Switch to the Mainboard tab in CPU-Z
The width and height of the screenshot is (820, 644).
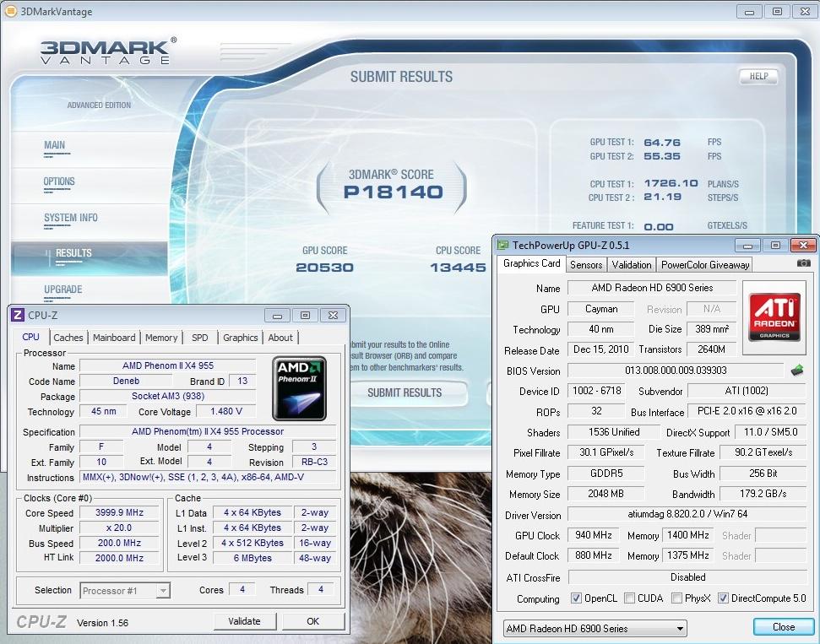(x=114, y=338)
